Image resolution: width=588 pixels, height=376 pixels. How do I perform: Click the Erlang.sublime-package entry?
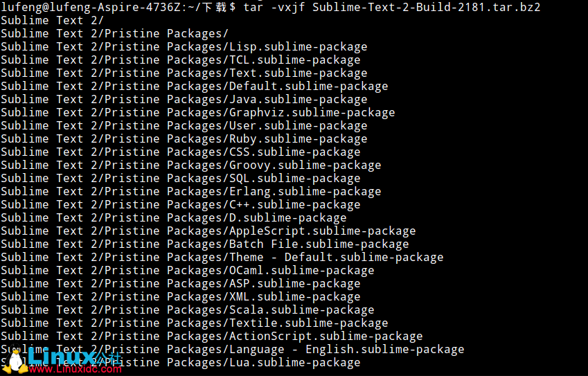click(305, 191)
